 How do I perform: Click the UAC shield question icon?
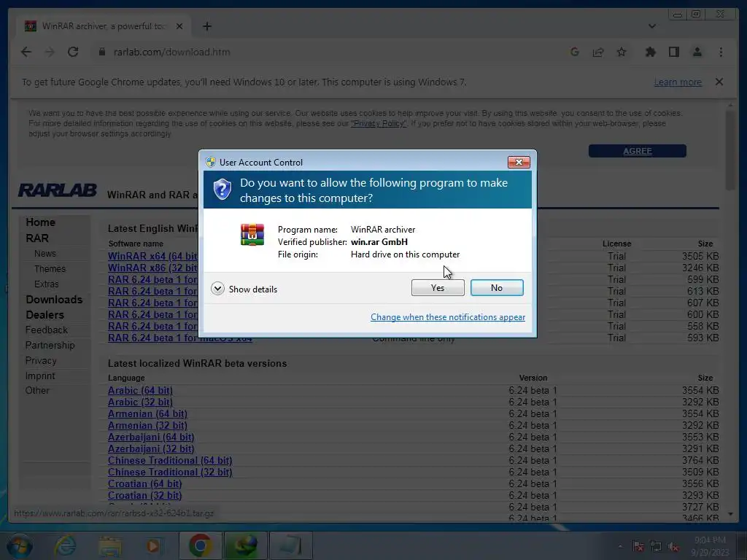[x=222, y=190]
